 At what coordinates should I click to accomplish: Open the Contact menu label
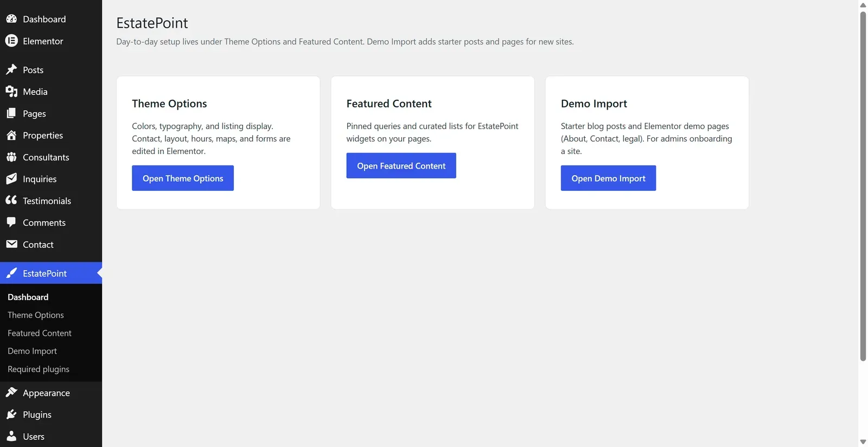pos(38,245)
